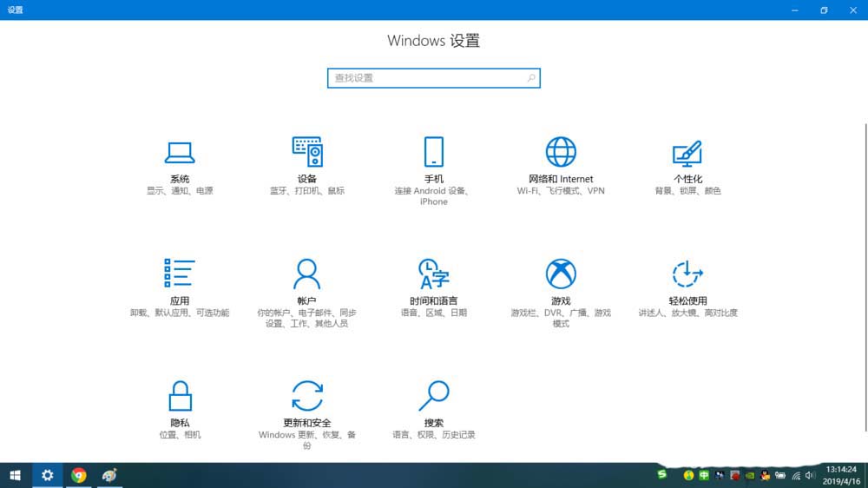Open the volume speaker tray icon
The width and height of the screenshot is (868, 488).
coord(811,475)
